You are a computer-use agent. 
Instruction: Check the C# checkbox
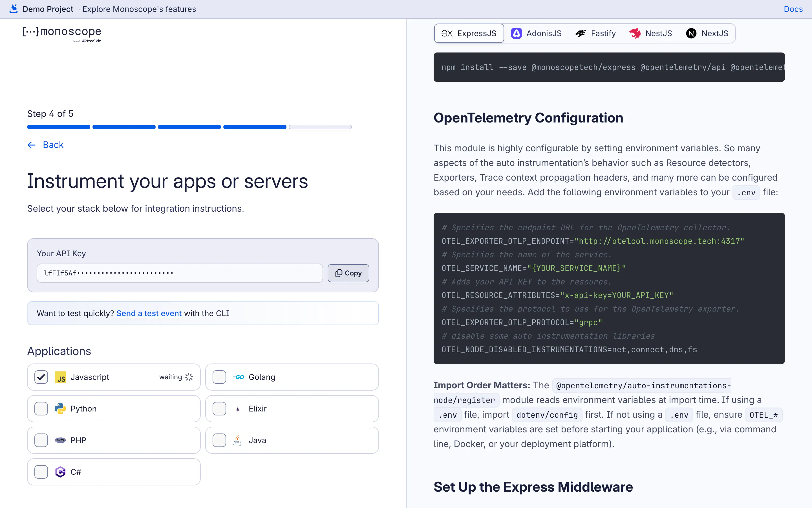[41, 472]
